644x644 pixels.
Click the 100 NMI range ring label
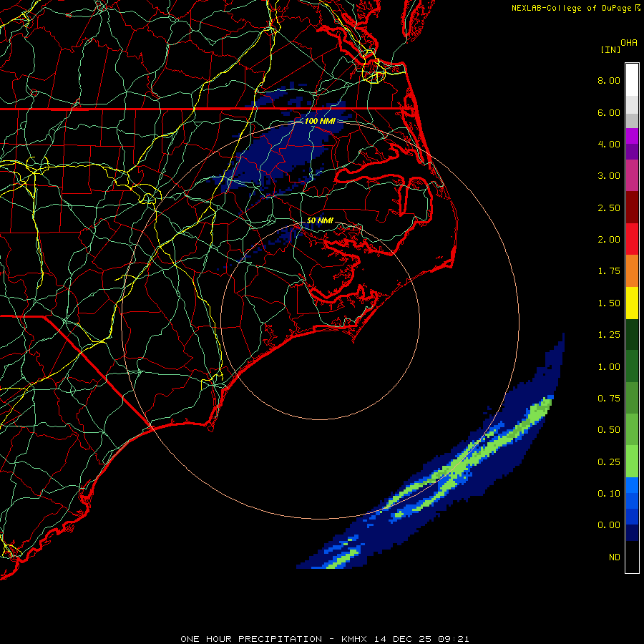pyautogui.click(x=320, y=121)
